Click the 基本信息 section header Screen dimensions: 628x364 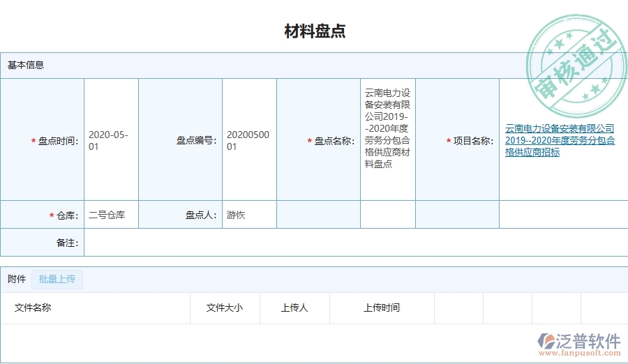click(26, 65)
